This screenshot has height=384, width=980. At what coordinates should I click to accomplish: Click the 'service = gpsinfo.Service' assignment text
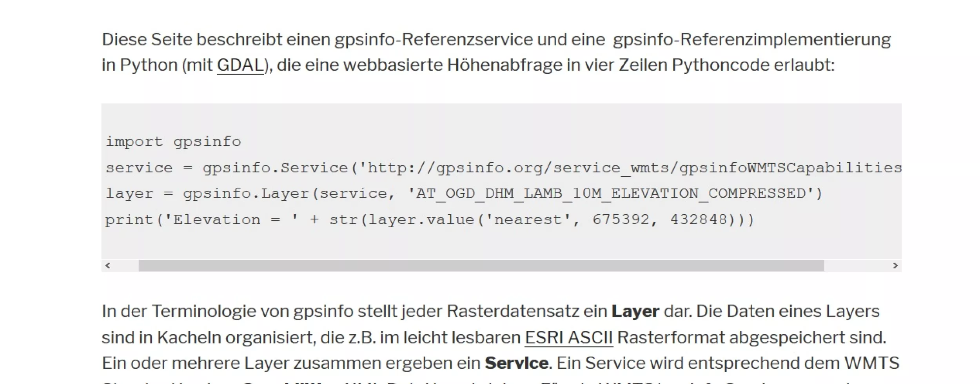pos(227,168)
